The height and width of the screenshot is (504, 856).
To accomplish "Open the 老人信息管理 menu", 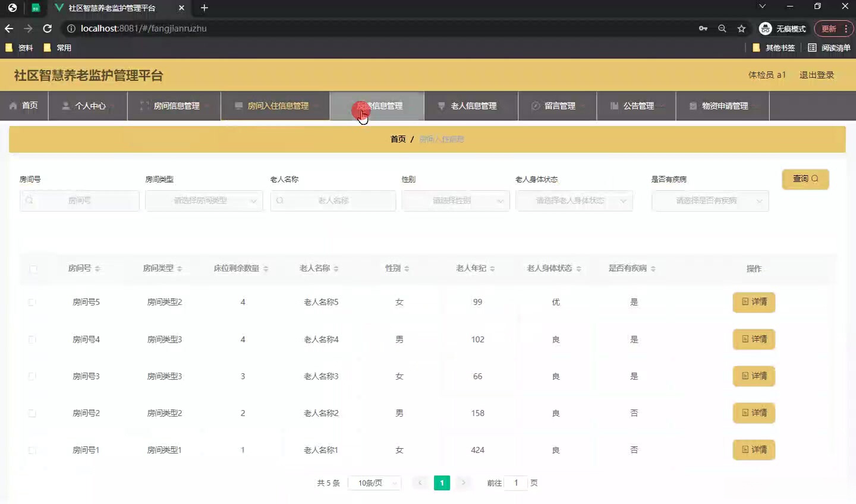I will (x=471, y=106).
